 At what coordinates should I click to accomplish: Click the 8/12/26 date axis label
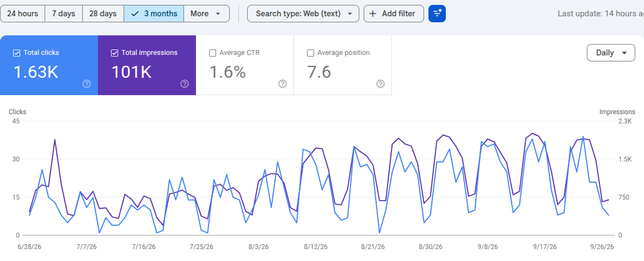[x=316, y=247]
